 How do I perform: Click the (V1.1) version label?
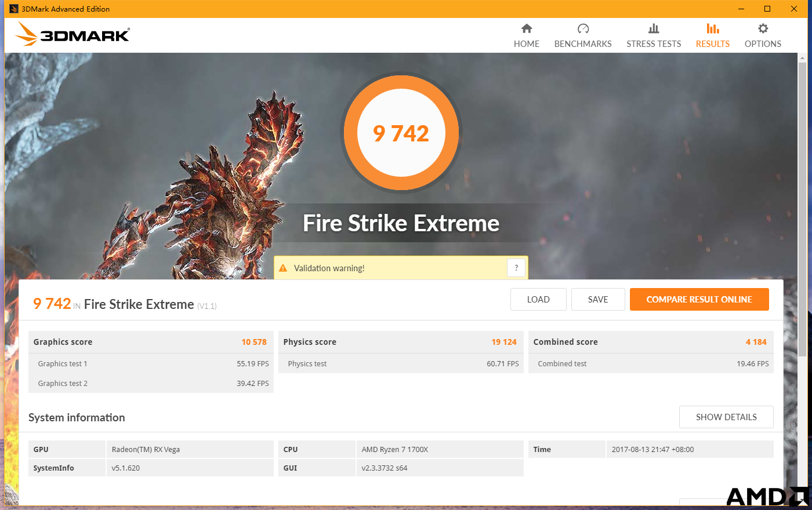[207, 306]
